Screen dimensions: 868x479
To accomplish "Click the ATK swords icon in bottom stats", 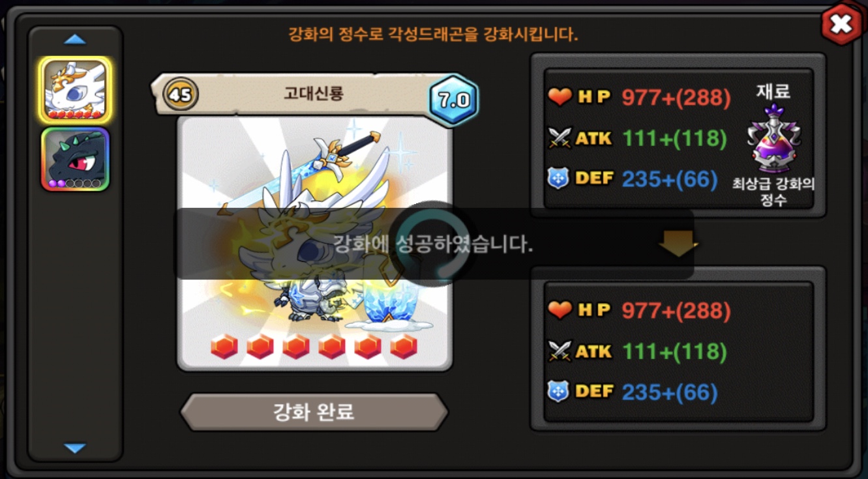I will click(560, 351).
